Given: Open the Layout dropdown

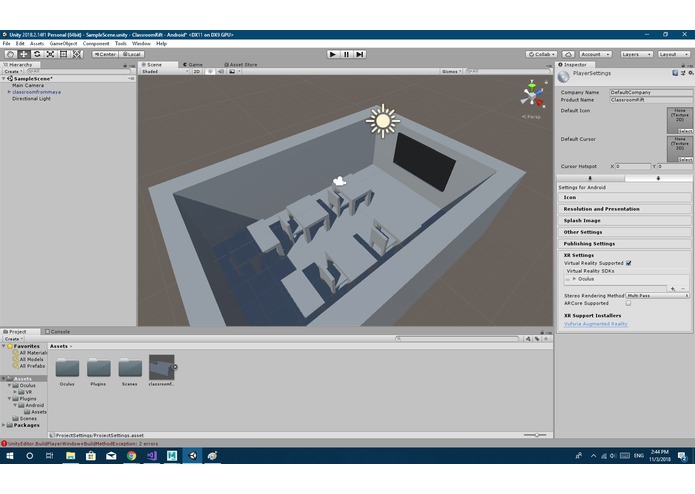Looking at the screenshot, I should 673,54.
